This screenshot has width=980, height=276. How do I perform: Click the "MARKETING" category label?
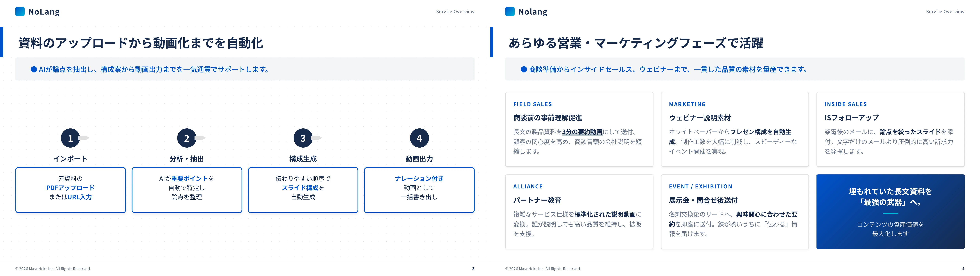pyautogui.click(x=687, y=105)
